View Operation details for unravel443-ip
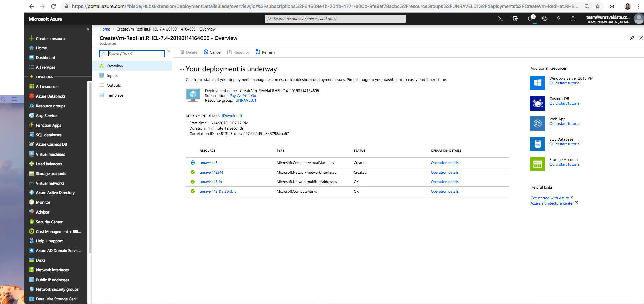644x304 pixels. [445, 182]
